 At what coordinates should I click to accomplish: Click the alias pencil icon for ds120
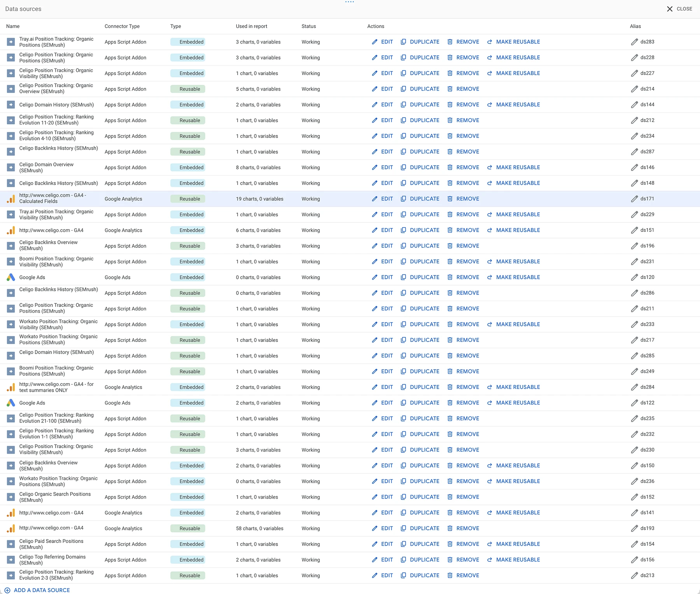634,277
